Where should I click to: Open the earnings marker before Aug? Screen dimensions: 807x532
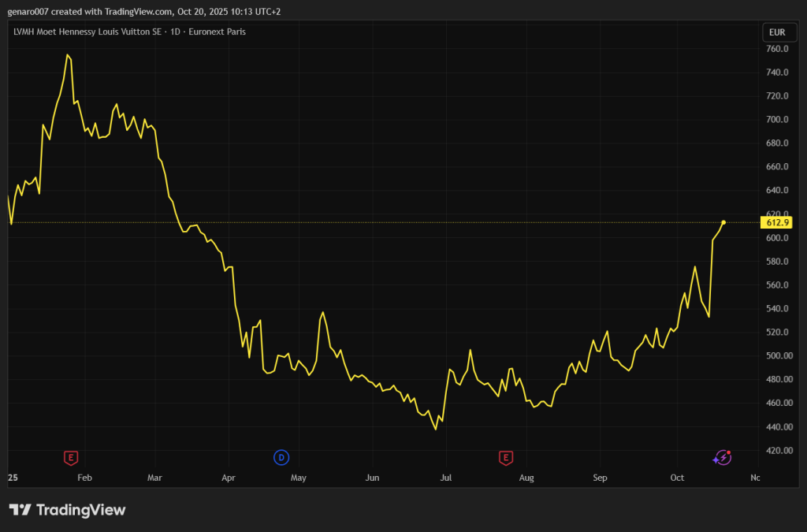tap(506, 457)
